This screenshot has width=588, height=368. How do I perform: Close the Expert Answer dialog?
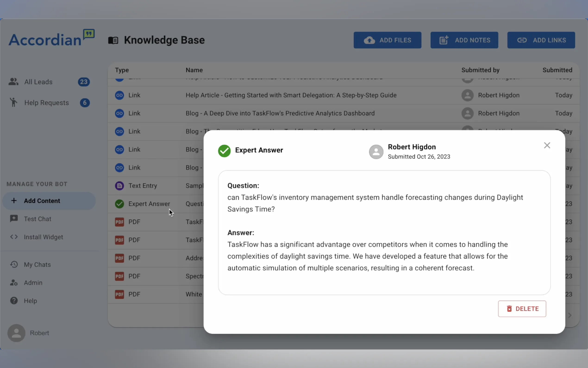pyautogui.click(x=547, y=145)
